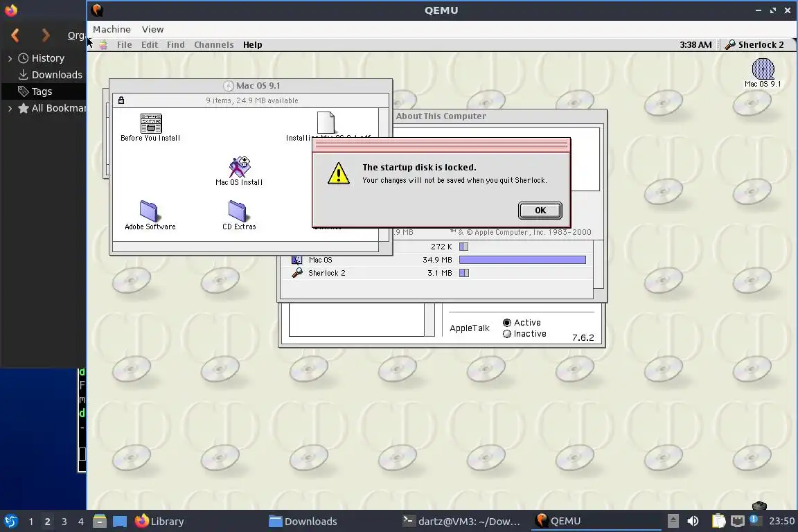Click OK in the startup disk locked alert

click(540, 211)
